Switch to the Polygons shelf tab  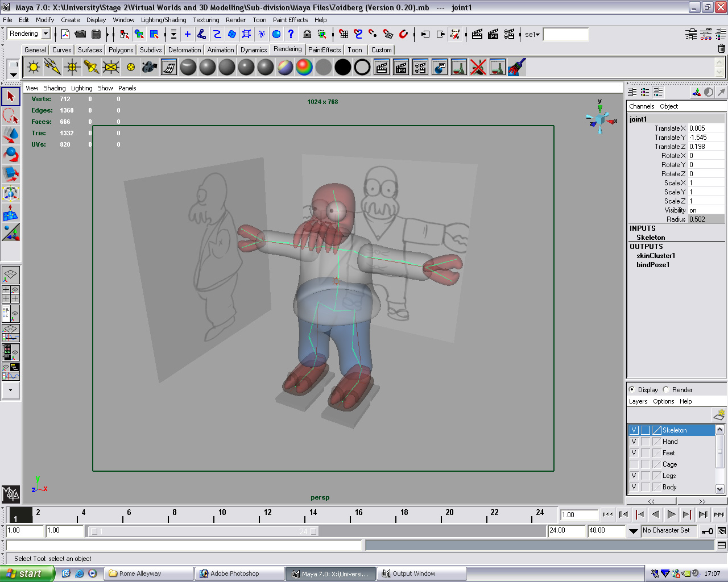121,50
